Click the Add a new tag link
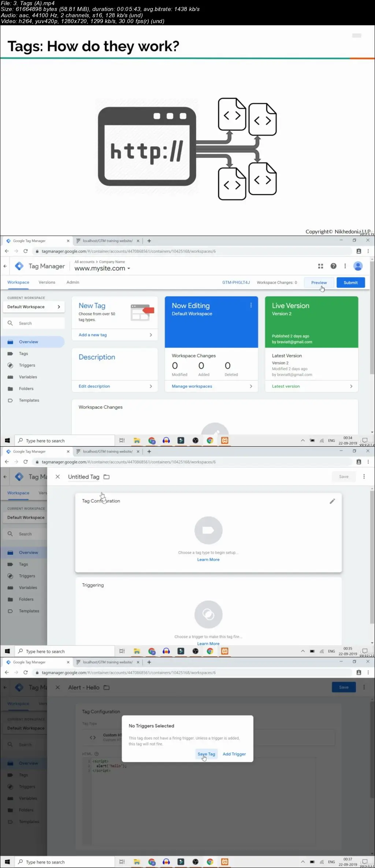This screenshot has height=868, width=375. (93, 335)
